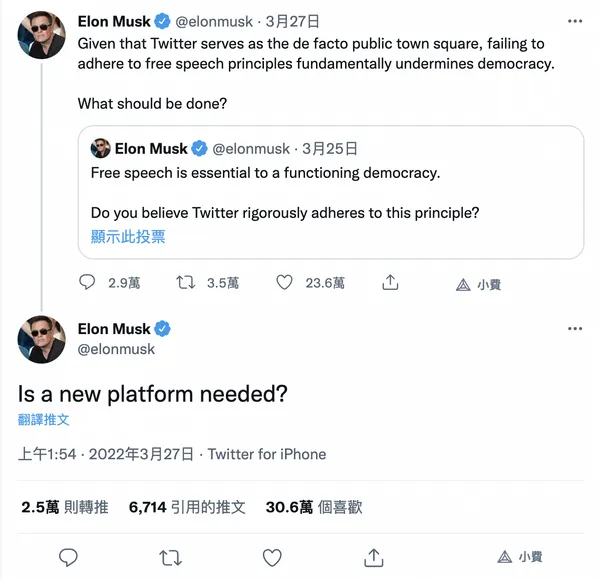Reply to the 'Is a new platform needed?' tweet
Viewport: 600px width, 580px height.
tap(68, 557)
